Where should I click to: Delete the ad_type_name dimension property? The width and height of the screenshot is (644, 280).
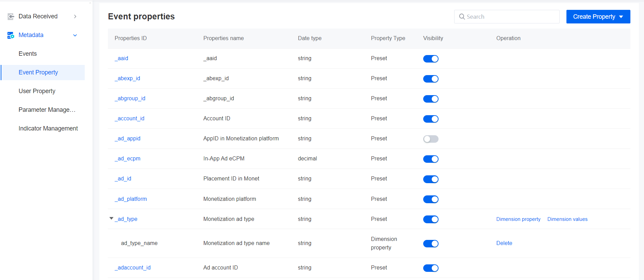point(504,243)
